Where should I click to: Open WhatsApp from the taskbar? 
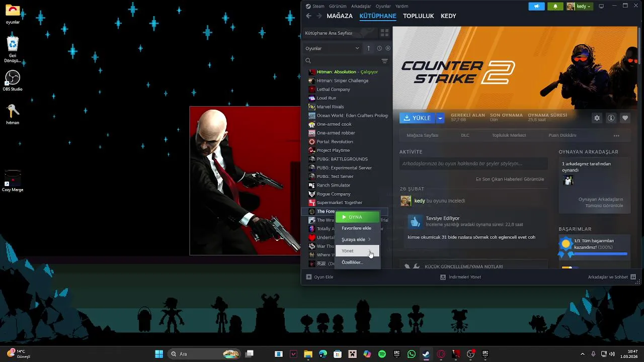point(412,354)
